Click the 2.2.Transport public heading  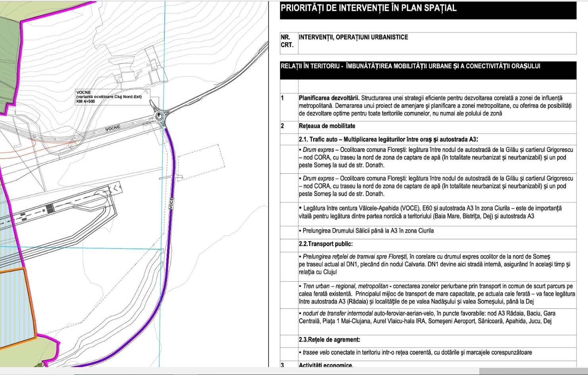click(x=326, y=244)
